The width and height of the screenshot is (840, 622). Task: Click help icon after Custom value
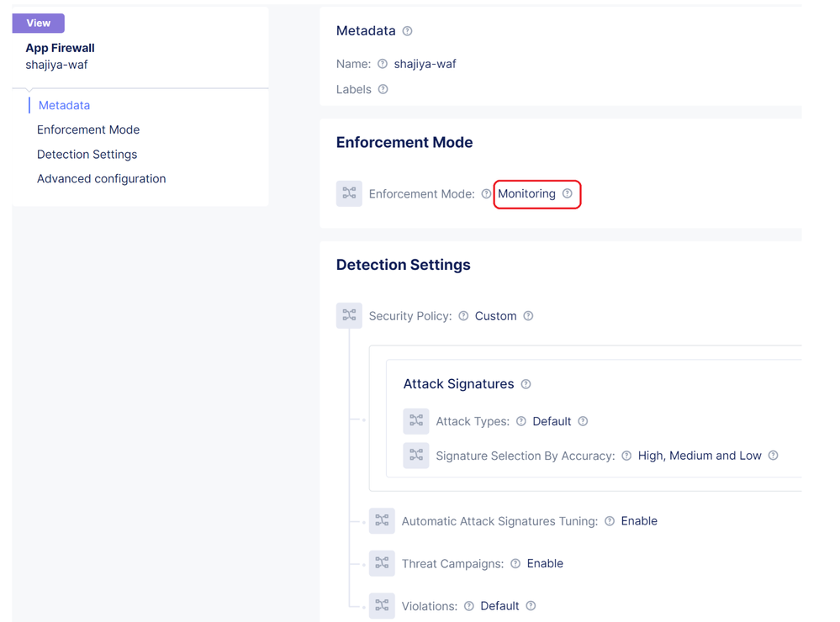528,316
